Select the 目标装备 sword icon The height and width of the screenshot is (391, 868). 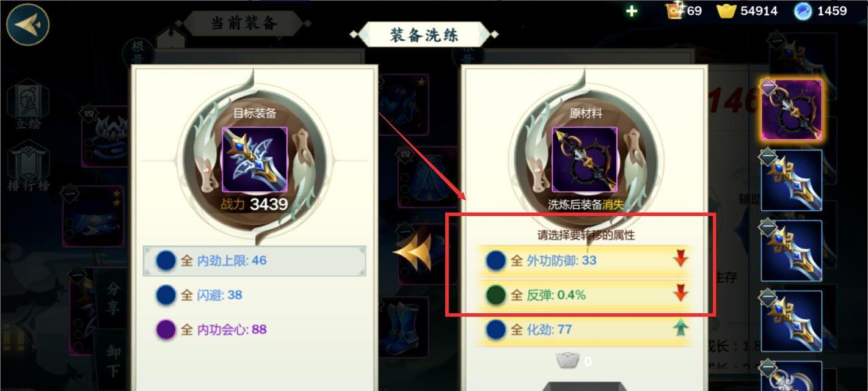255,160
